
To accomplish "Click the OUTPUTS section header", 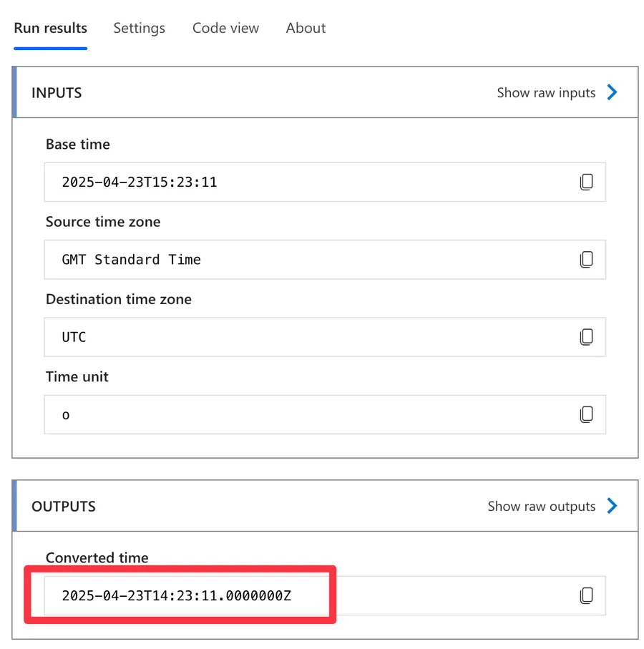I will coord(63,507).
